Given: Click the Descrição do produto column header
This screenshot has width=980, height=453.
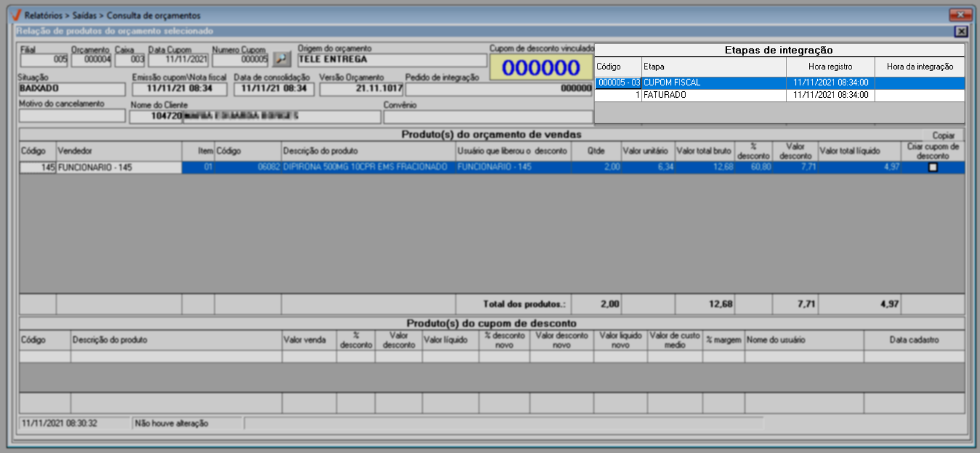Looking at the screenshot, I should 368,151.
